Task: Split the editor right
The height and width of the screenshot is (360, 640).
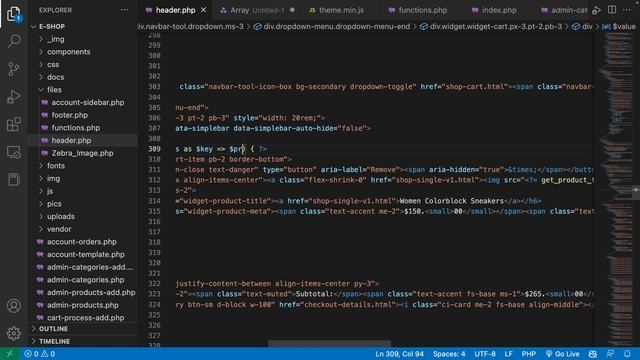Action: coord(611,10)
